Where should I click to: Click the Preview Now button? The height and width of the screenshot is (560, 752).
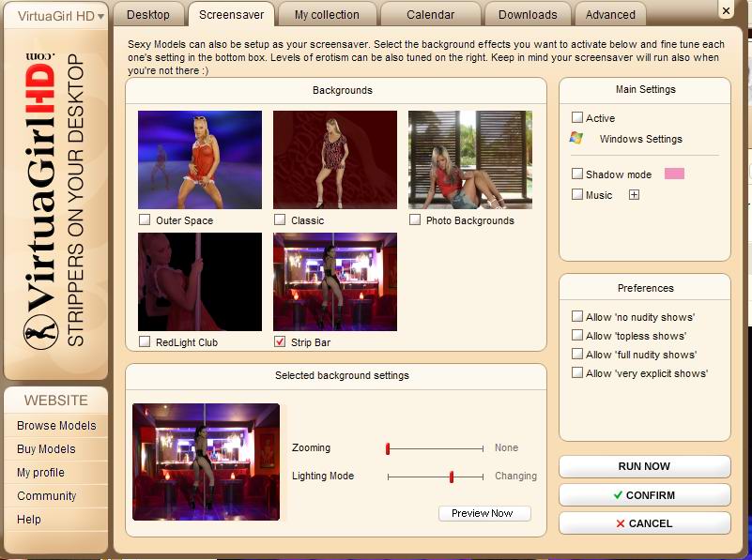coord(484,513)
